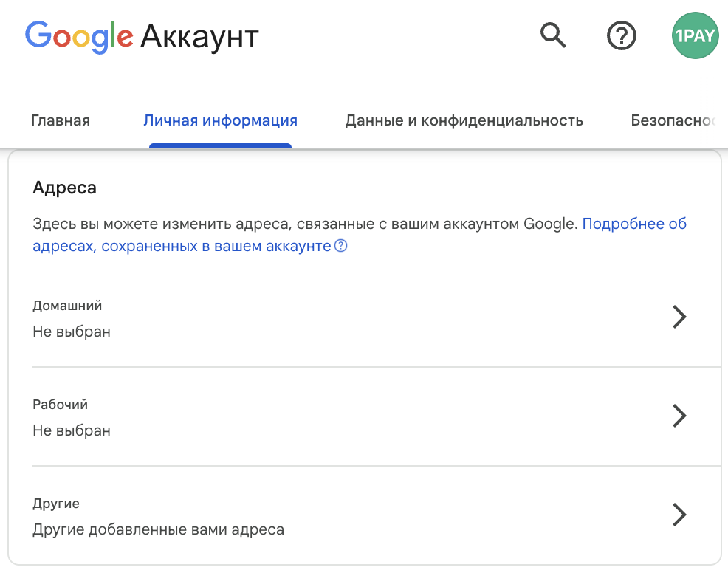Select the Личная информация tab
The image size is (728, 570).
tap(220, 120)
